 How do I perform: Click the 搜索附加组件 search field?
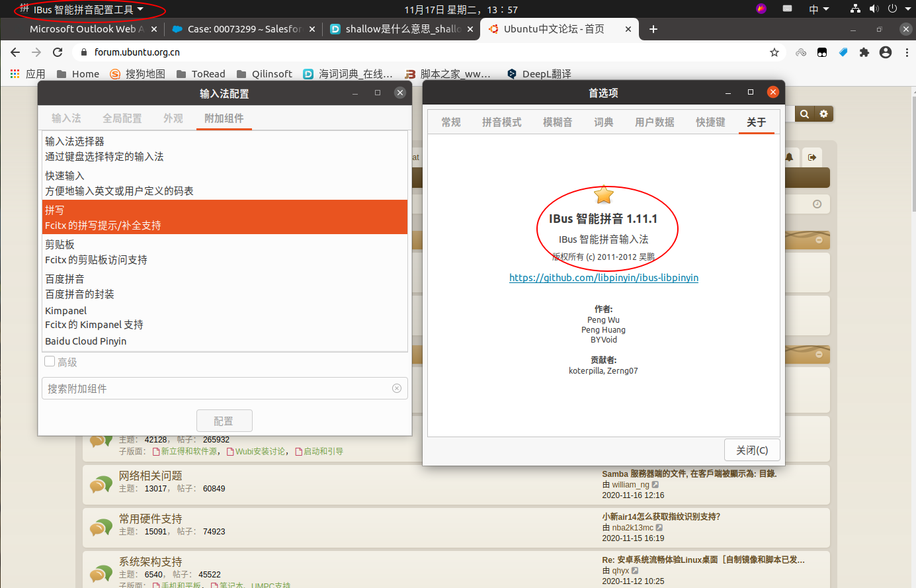click(x=224, y=388)
